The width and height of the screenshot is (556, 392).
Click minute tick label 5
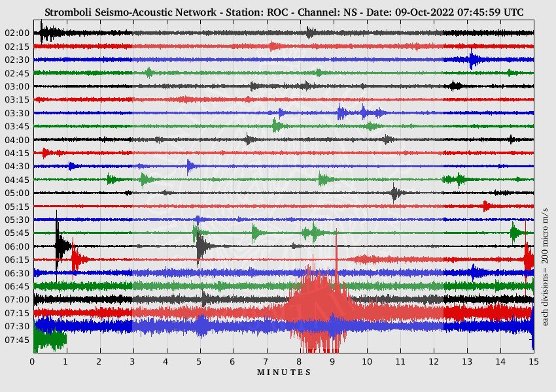coord(199,361)
